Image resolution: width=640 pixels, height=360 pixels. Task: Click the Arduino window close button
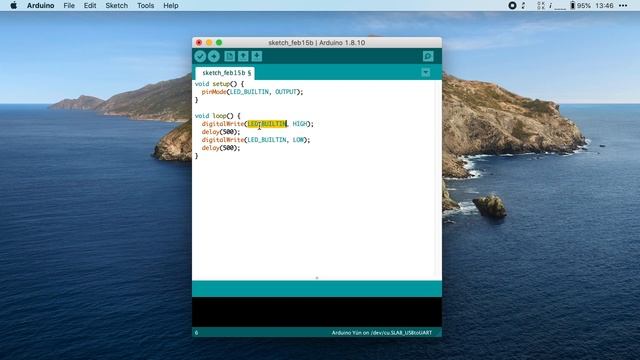pyautogui.click(x=199, y=42)
